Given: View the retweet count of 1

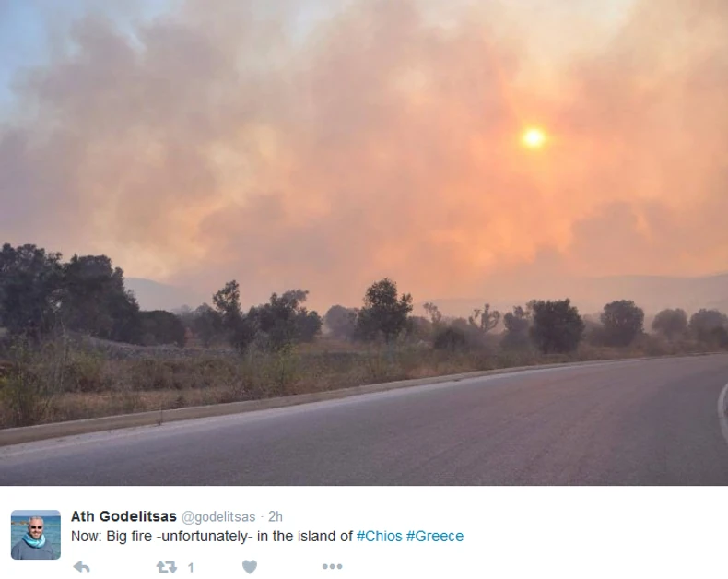Looking at the screenshot, I should [x=191, y=567].
